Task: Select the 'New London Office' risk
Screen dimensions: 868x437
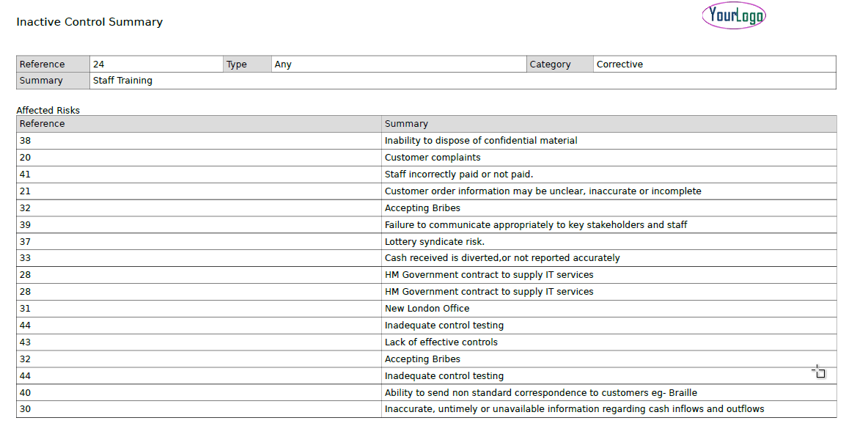Action: (427, 309)
